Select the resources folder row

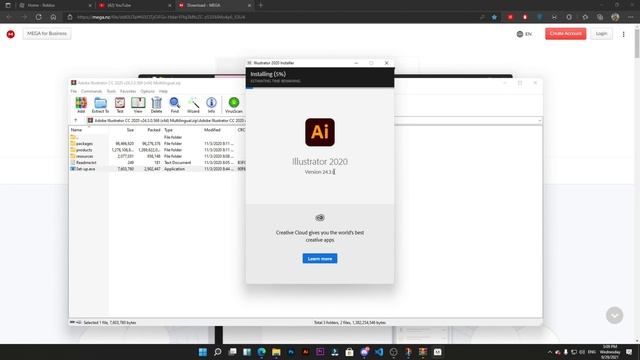pyautogui.click(x=158, y=156)
